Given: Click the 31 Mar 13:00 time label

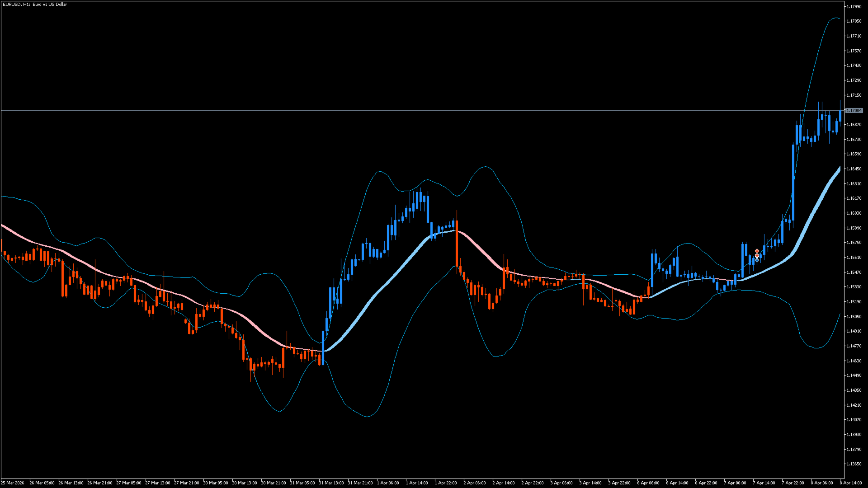Looking at the screenshot, I should point(331,483).
